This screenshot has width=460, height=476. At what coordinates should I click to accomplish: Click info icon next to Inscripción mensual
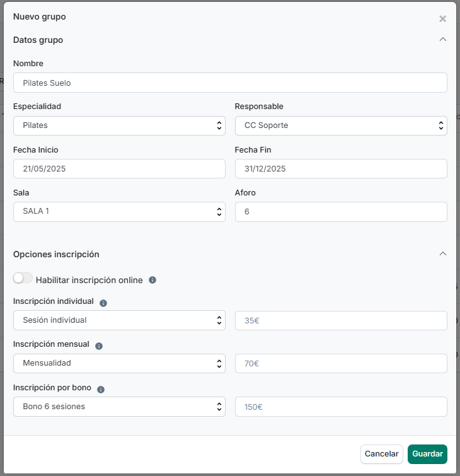click(x=99, y=346)
